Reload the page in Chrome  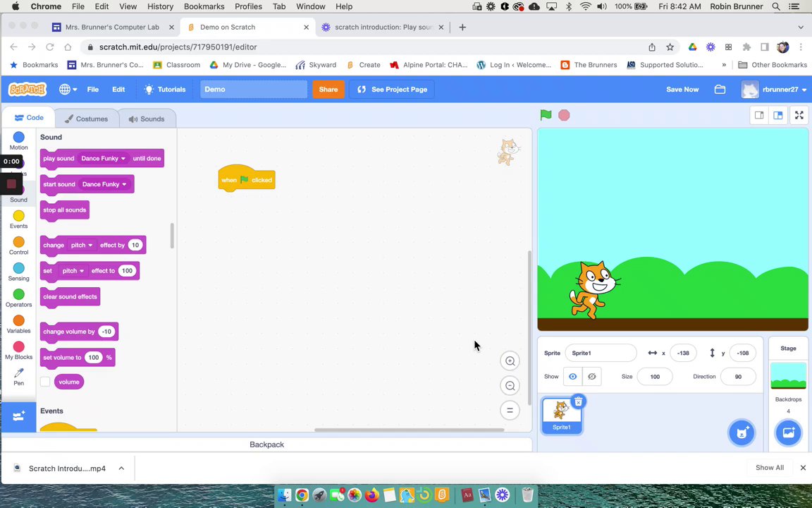pyautogui.click(x=50, y=47)
